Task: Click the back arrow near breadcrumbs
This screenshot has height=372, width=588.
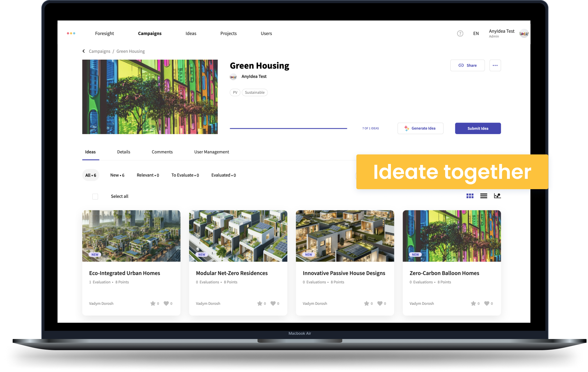Action: pyautogui.click(x=83, y=51)
